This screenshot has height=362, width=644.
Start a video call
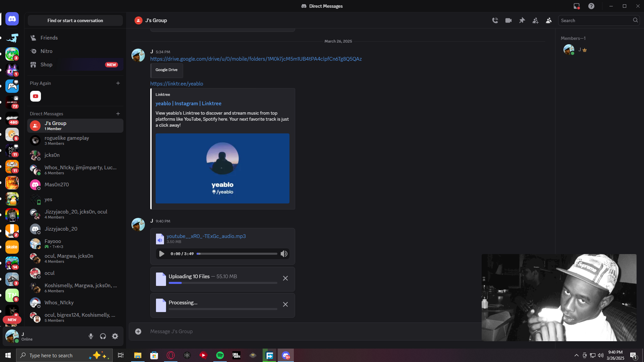(x=508, y=20)
